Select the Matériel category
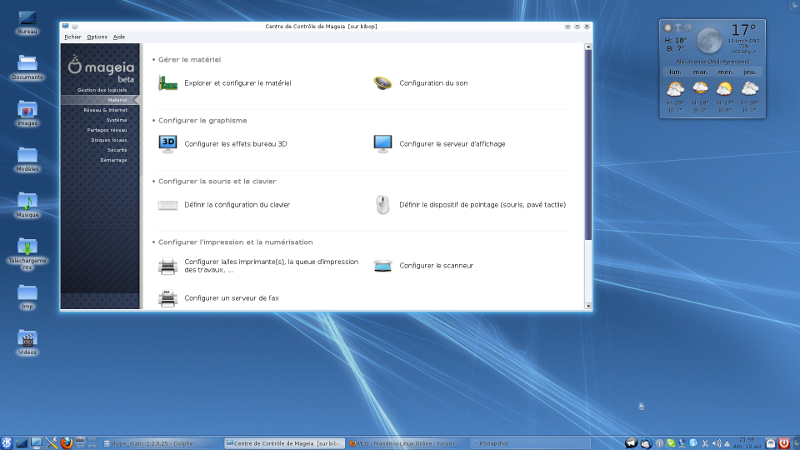 (x=100, y=100)
